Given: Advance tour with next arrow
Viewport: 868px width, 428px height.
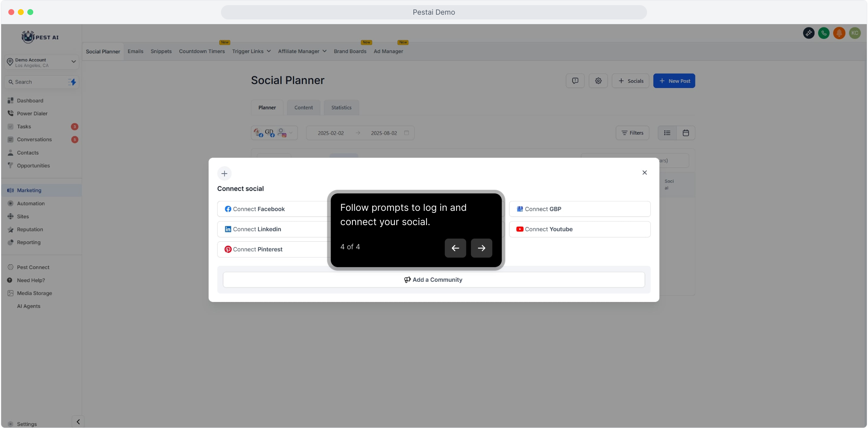Looking at the screenshot, I should (482, 248).
